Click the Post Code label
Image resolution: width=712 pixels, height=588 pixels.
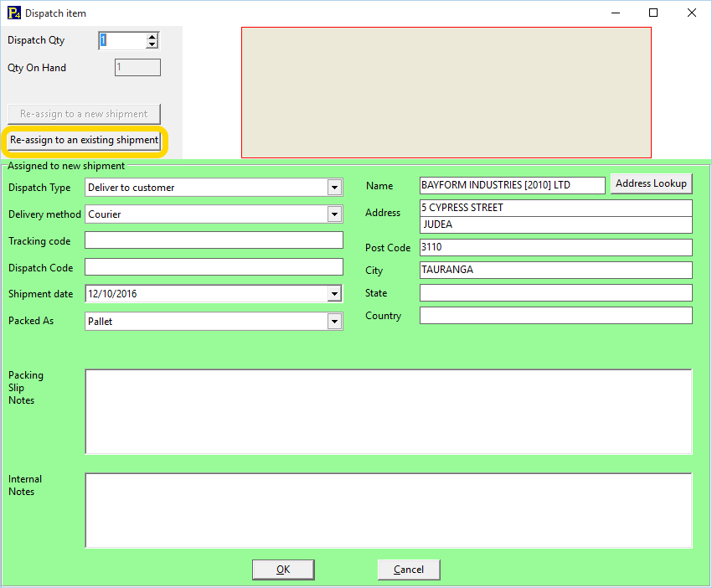pos(388,248)
